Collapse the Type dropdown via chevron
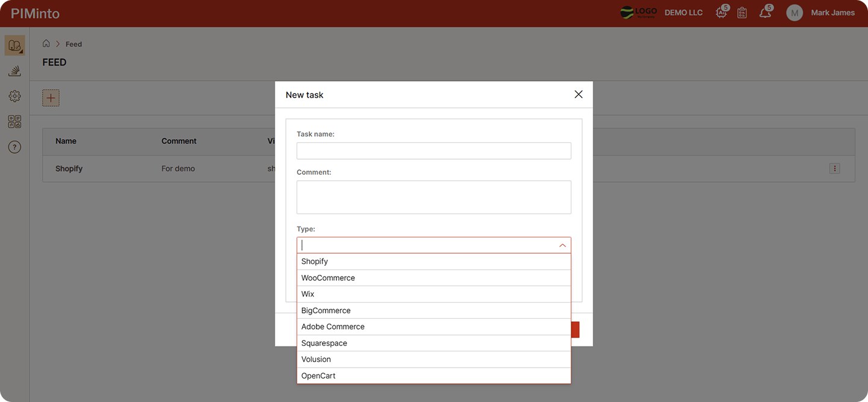 562,245
